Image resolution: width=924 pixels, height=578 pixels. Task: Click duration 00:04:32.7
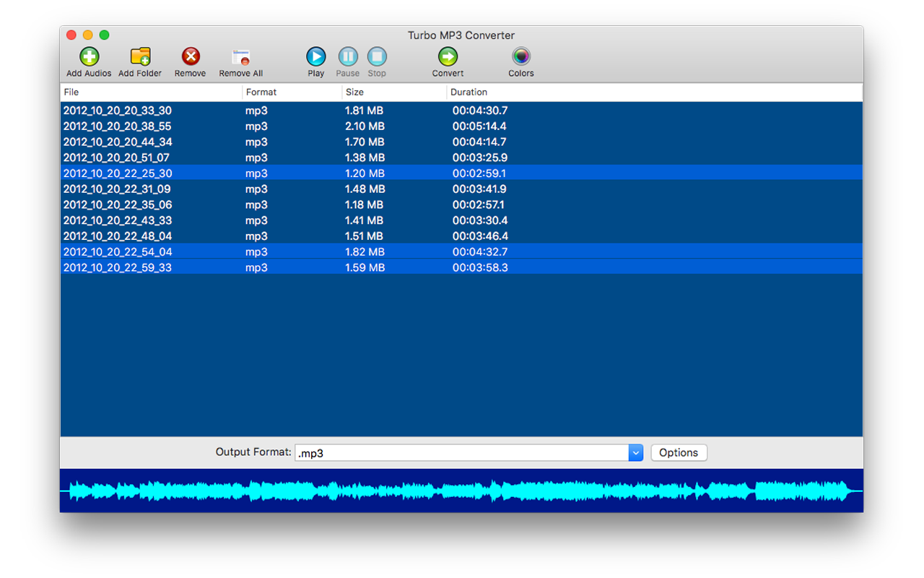480,252
